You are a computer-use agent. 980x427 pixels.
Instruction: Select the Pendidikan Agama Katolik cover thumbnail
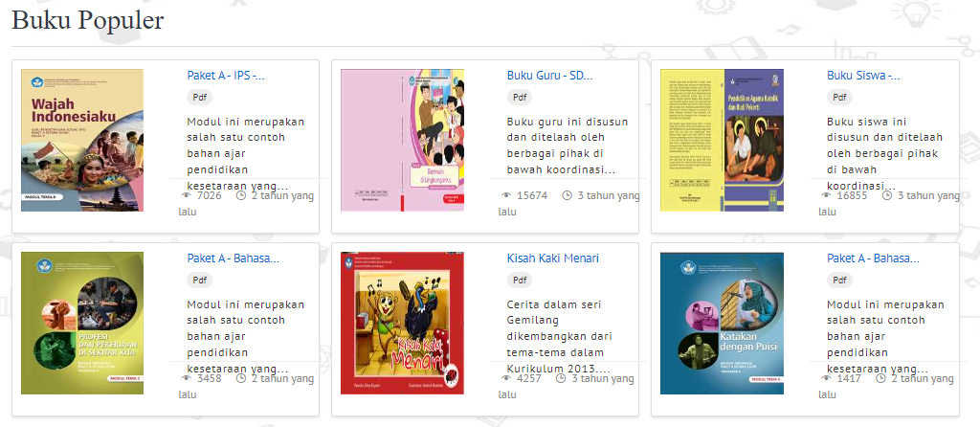pyautogui.click(x=722, y=140)
